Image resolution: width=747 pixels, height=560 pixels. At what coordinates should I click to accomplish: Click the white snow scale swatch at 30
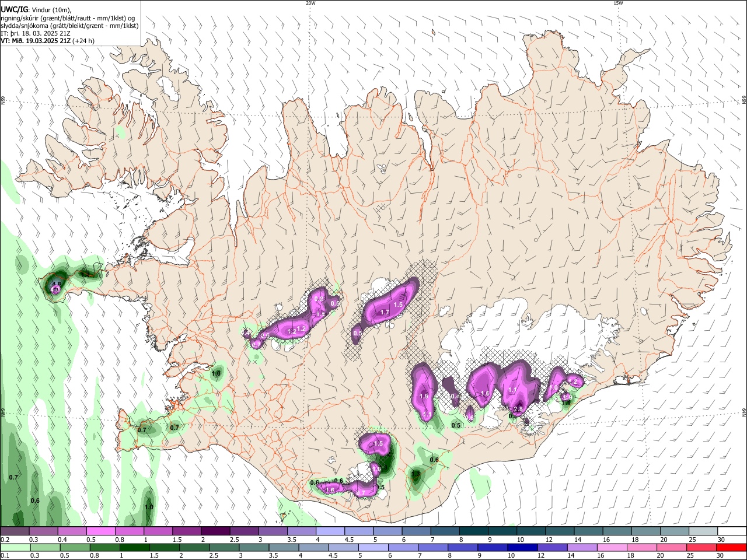point(732,531)
